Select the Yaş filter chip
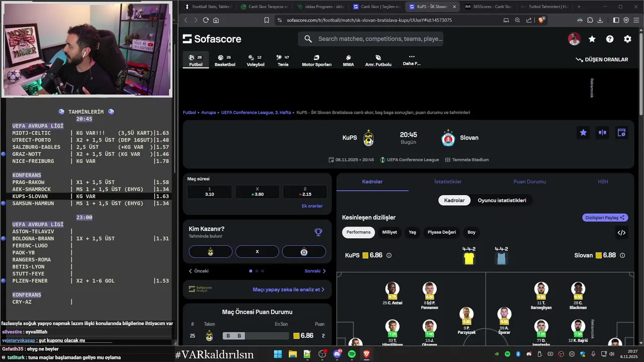This screenshot has width=644, height=362. pyautogui.click(x=412, y=232)
